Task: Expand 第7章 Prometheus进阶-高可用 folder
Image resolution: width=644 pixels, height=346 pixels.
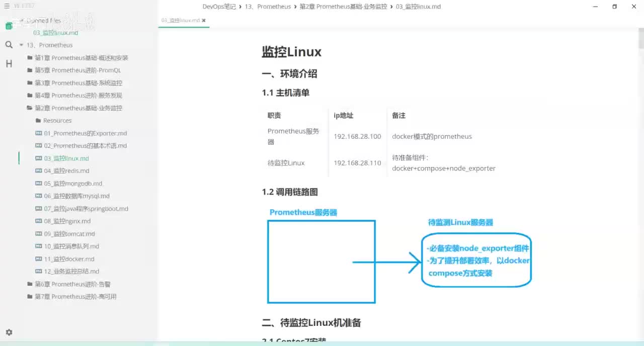Action: click(x=71, y=297)
